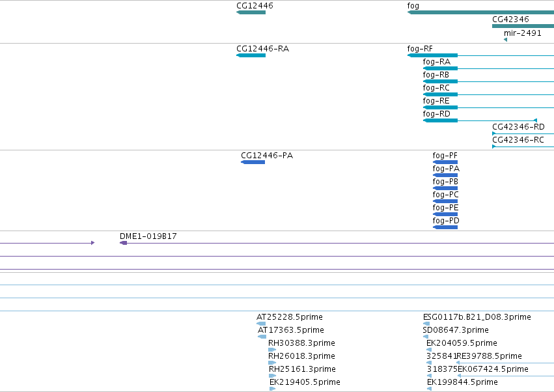Select the 318375 EST label
The image size is (554, 392).
click(442, 369)
